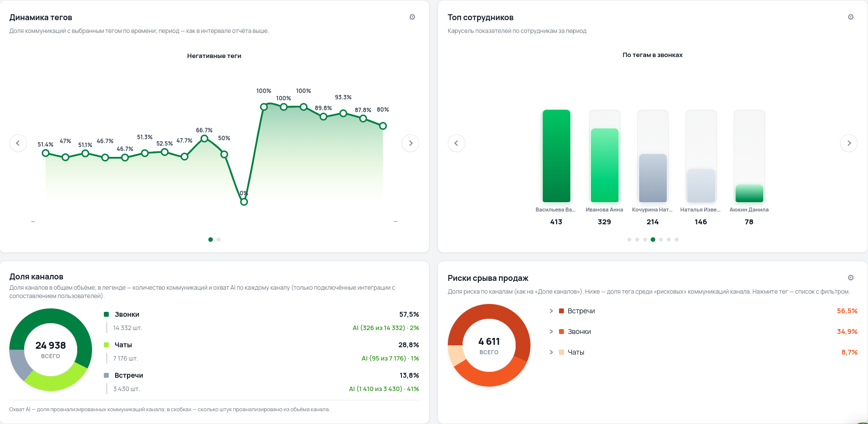This screenshot has width=868, height=424.
Task: Click the 89.8% data point
Action: [323, 117]
